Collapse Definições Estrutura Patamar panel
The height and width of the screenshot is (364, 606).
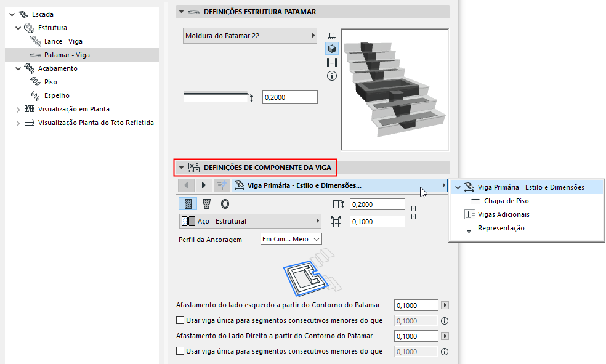pyautogui.click(x=181, y=12)
